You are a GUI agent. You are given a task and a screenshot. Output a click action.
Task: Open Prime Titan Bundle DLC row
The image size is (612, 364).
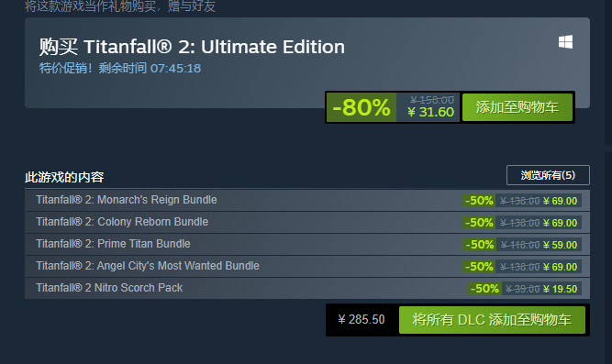point(307,245)
